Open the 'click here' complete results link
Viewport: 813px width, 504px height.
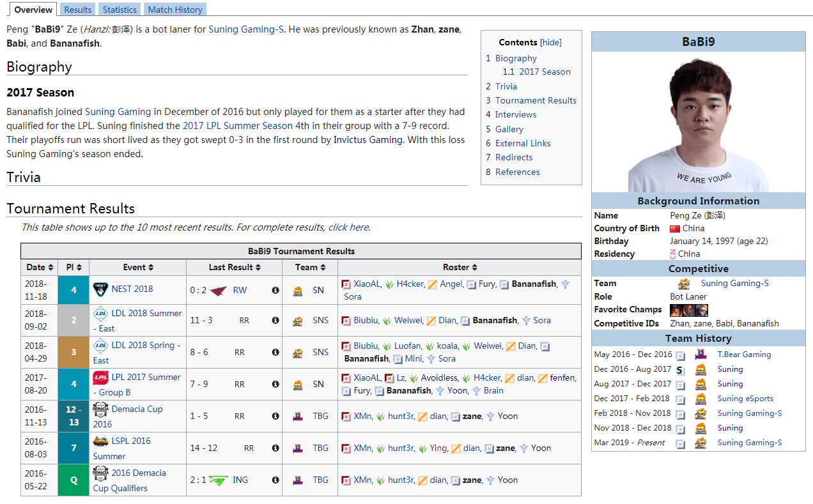point(348,227)
